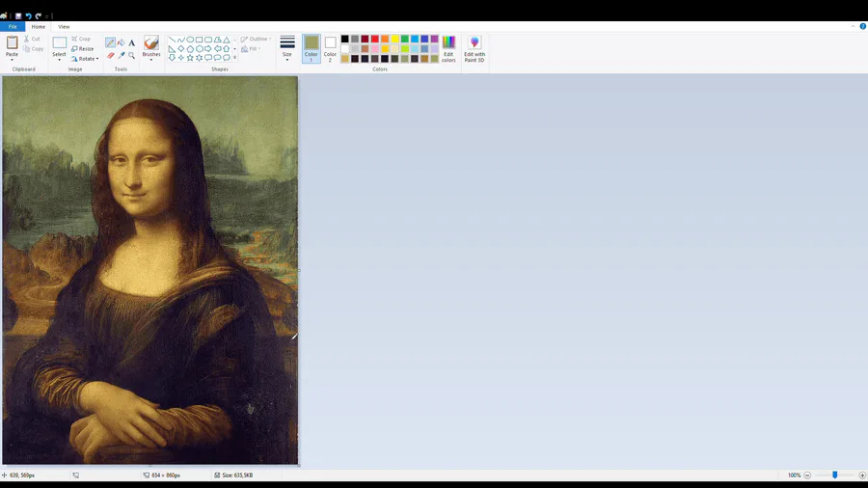
Task: Click on Mona Lisa's face in canvas
Action: [140, 166]
